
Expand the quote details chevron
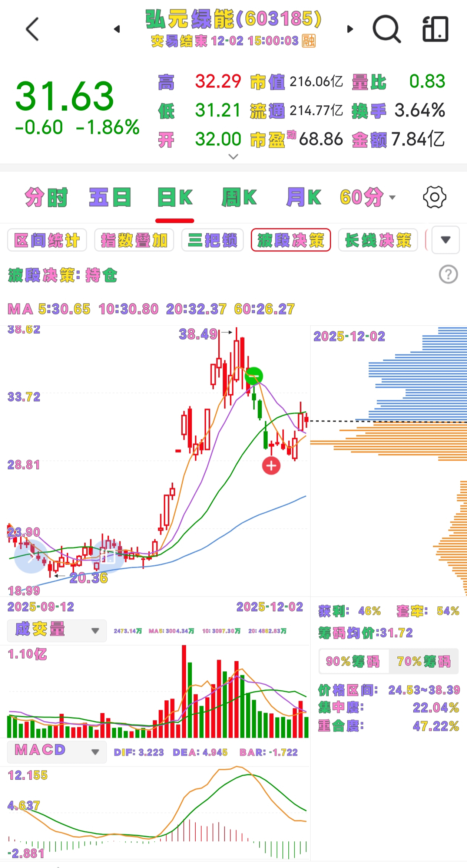pyautogui.click(x=233, y=157)
